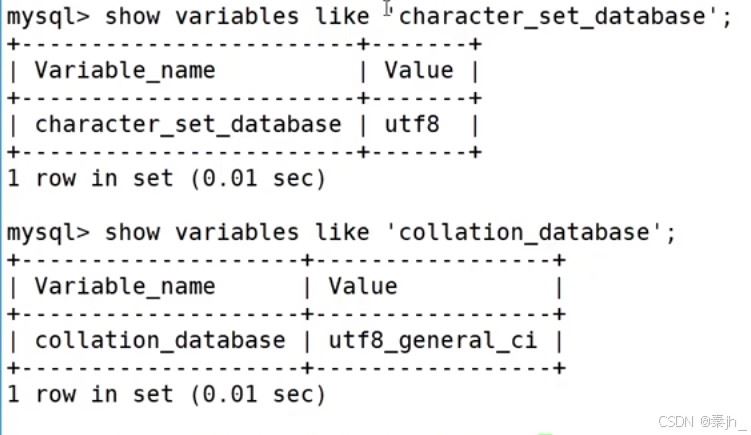
Task: Click Value header in first table
Action: pos(419,70)
